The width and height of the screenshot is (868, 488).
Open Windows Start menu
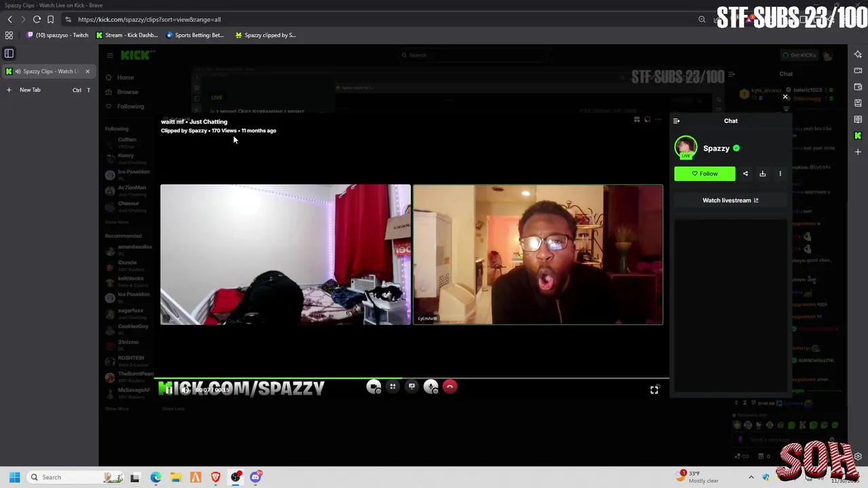pos(14,477)
